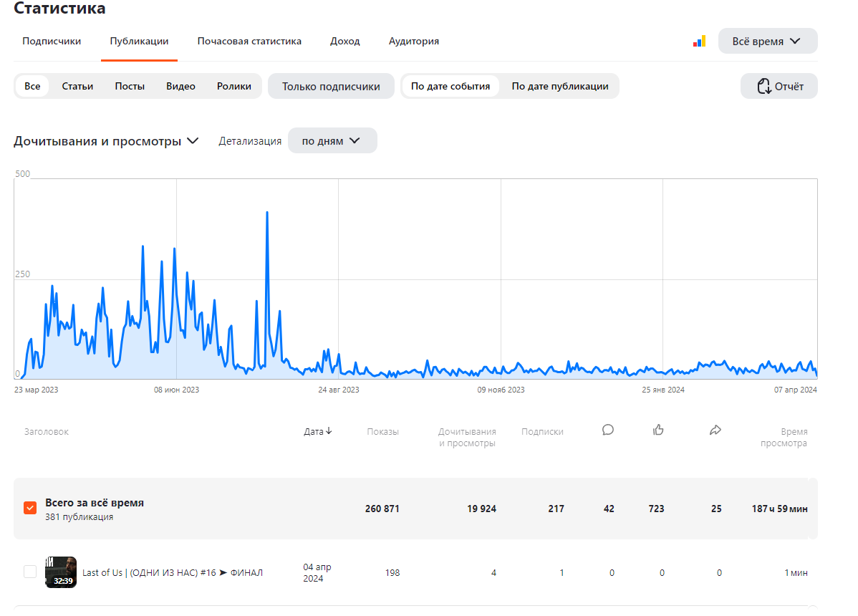This screenshot has height=616, width=858.
Task: Click Дочитывания и просмотры column header
Action: coord(467,437)
